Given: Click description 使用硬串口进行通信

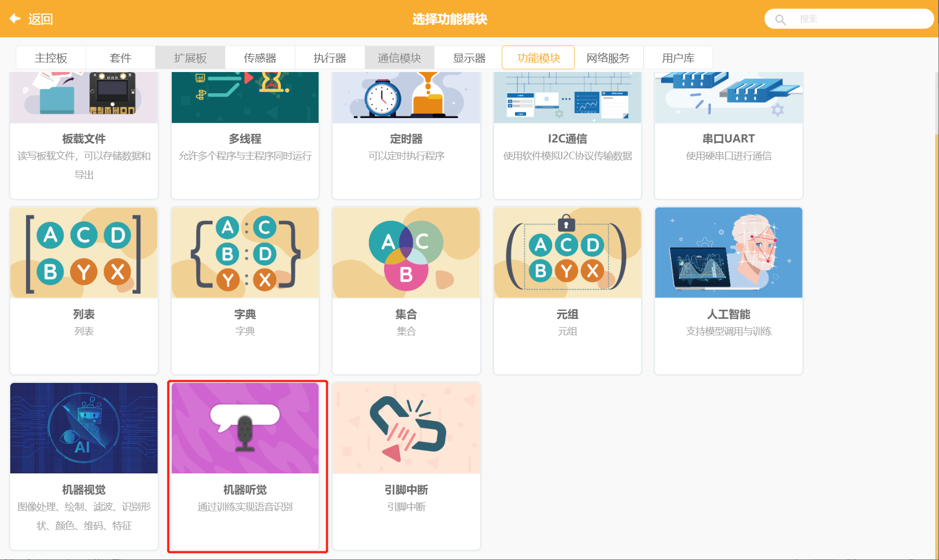Looking at the screenshot, I should [729, 156].
